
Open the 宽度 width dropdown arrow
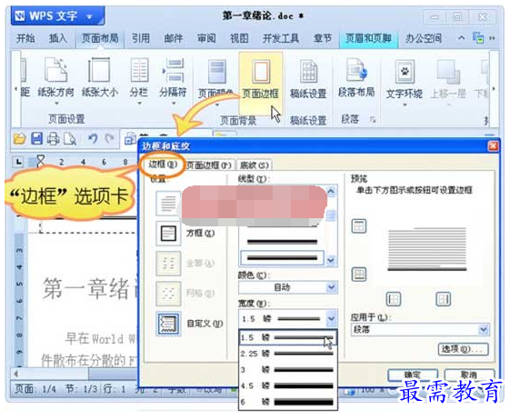331,319
